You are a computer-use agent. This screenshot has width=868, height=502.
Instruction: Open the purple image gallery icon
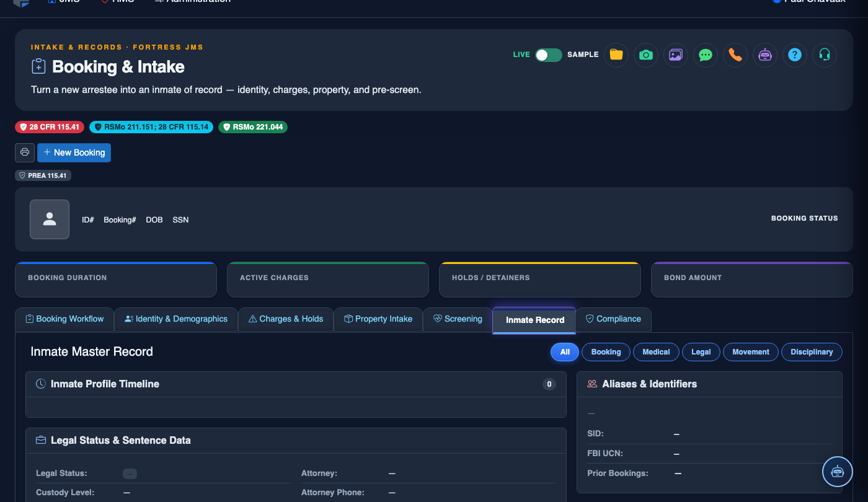[676, 55]
